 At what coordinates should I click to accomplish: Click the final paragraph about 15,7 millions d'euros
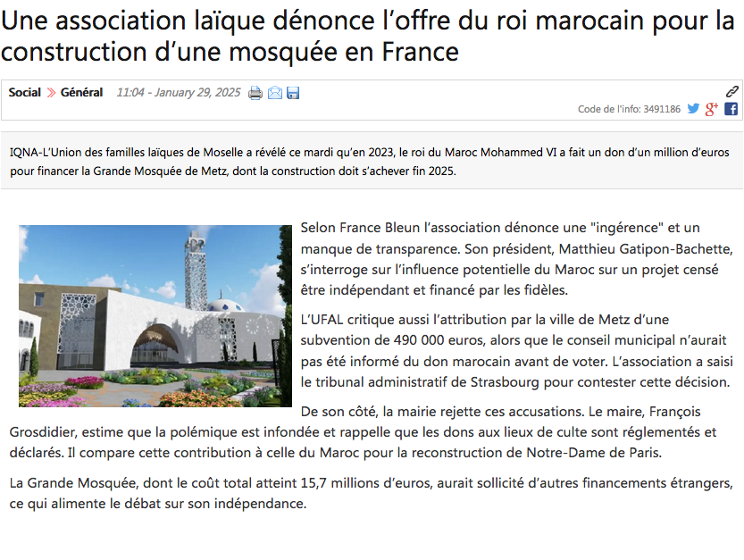pos(371,493)
